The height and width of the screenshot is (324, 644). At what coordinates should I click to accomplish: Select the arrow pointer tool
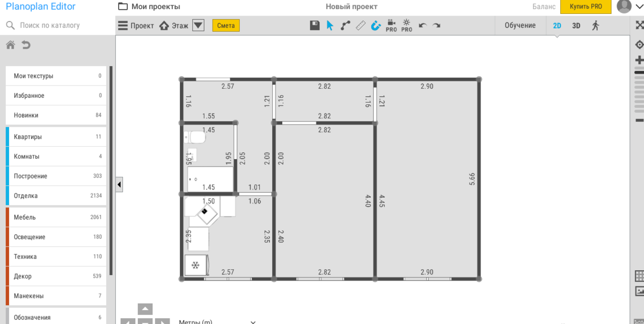(x=330, y=25)
